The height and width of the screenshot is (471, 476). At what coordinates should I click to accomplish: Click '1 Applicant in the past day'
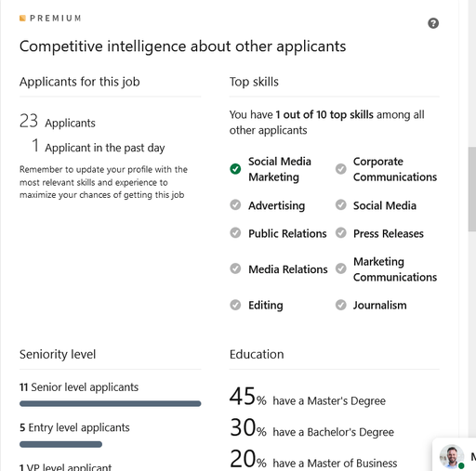click(99, 146)
